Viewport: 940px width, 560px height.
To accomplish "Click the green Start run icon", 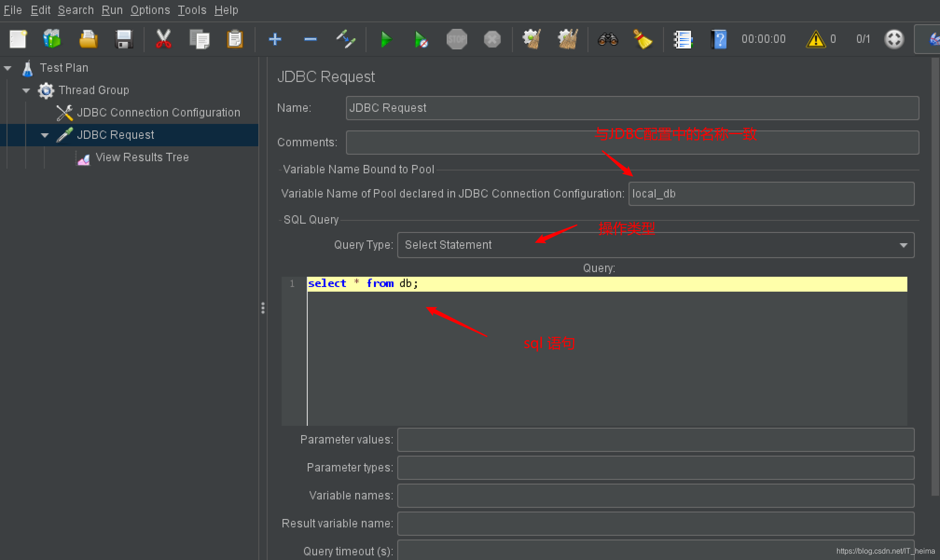I will pyautogui.click(x=386, y=40).
